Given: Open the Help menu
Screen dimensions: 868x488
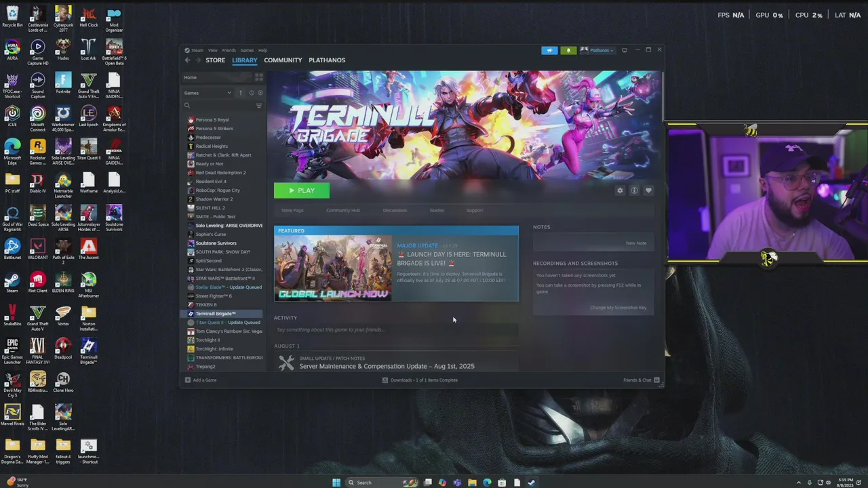Looking at the screenshot, I should coord(262,50).
